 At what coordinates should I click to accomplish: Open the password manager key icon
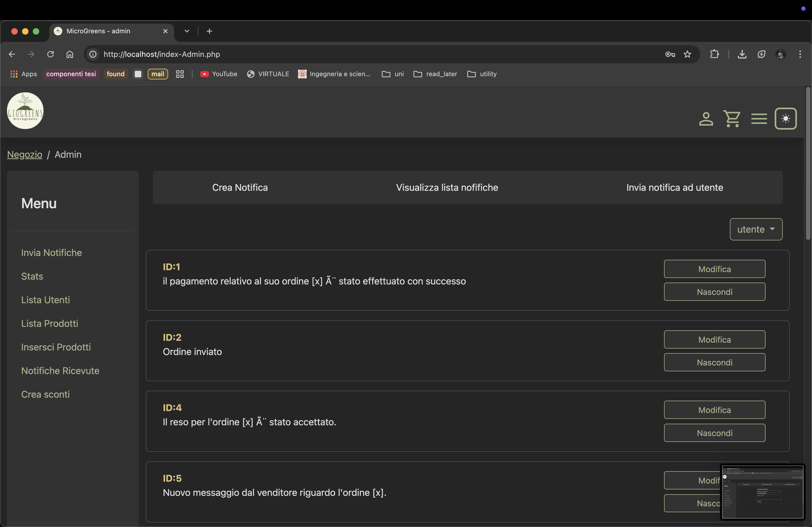670,54
